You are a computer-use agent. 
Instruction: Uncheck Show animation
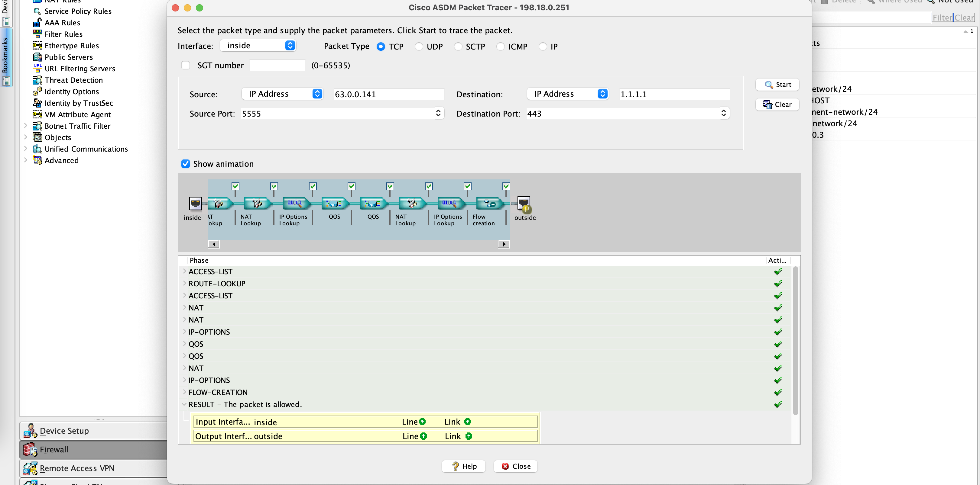186,164
